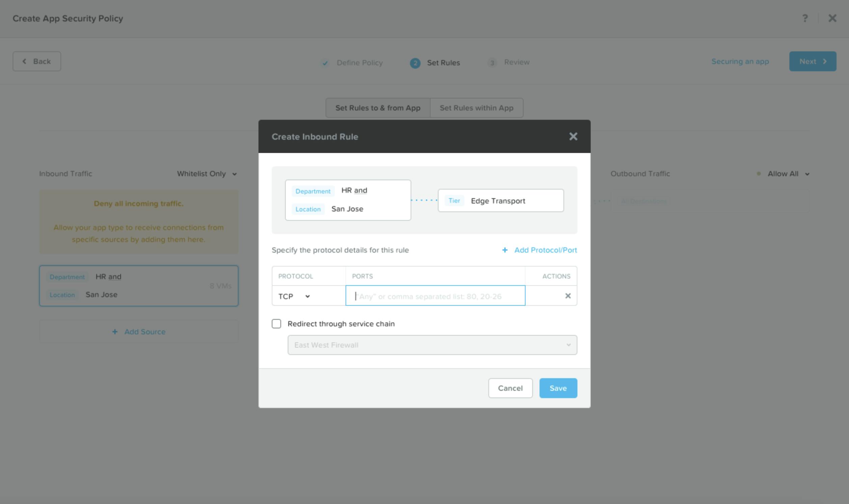Select the Set Rules to & from App tab
849x504 pixels.
[x=377, y=108]
